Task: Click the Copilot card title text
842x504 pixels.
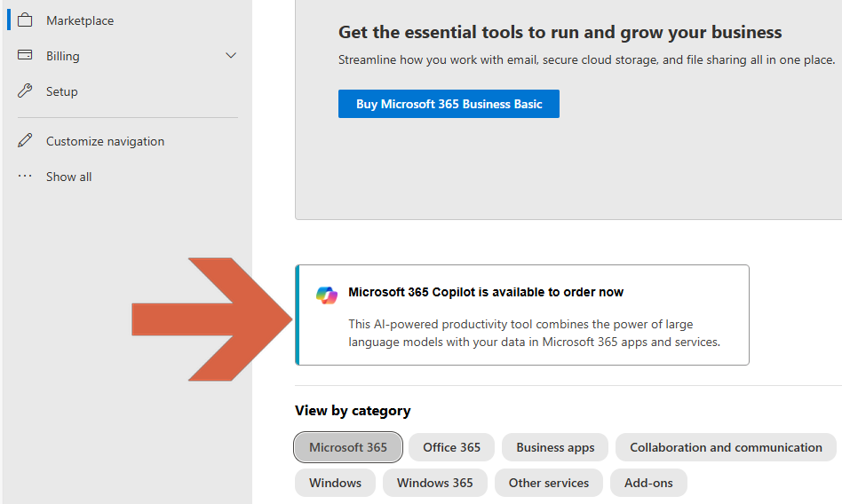Action: [486, 292]
